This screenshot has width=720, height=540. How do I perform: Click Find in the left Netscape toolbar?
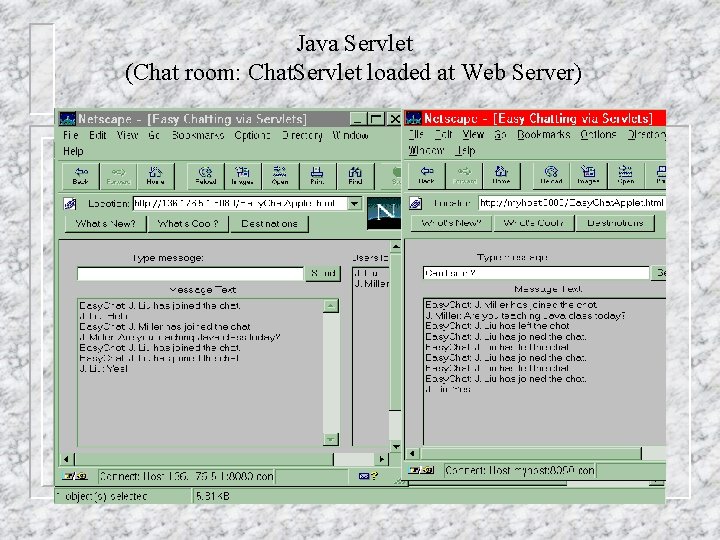coord(355,176)
